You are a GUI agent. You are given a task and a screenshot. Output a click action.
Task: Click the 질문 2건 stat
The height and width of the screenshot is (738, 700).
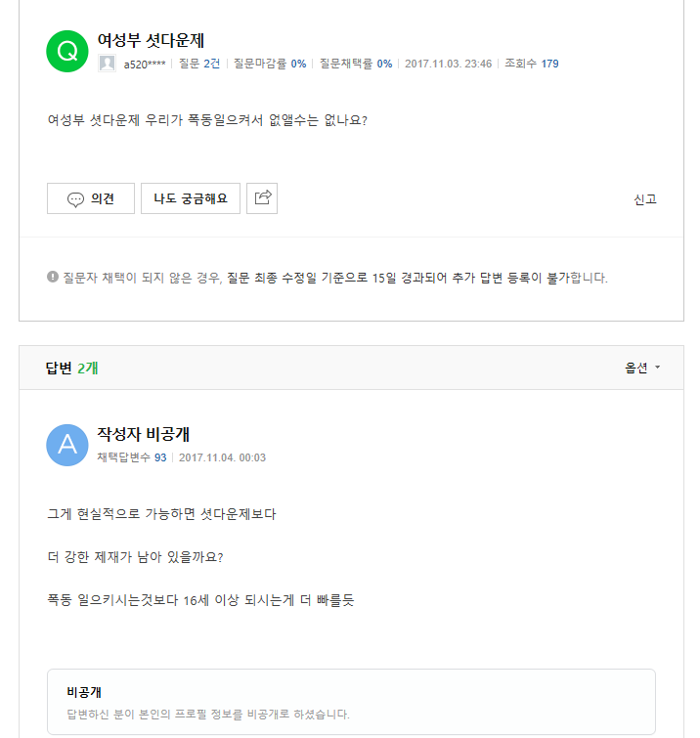tap(199, 64)
